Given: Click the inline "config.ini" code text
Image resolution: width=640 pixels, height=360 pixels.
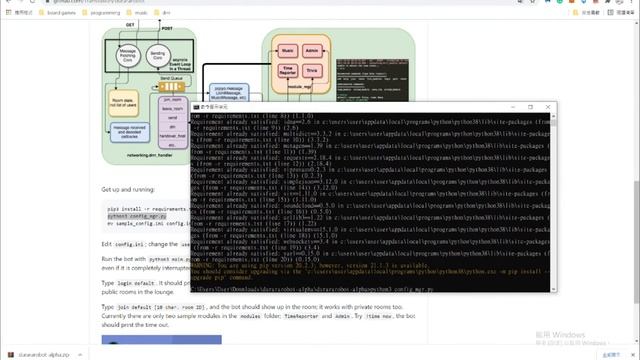Looking at the screenshot, I should pos(129,244).
